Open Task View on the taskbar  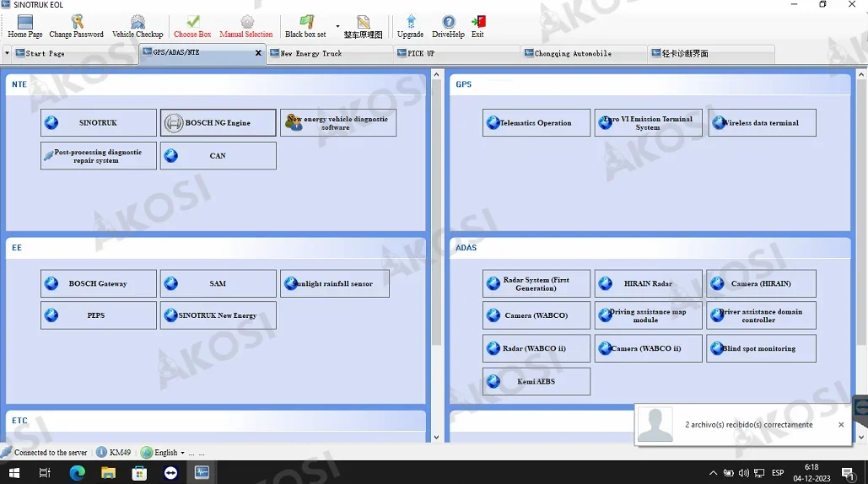point(45,473)
